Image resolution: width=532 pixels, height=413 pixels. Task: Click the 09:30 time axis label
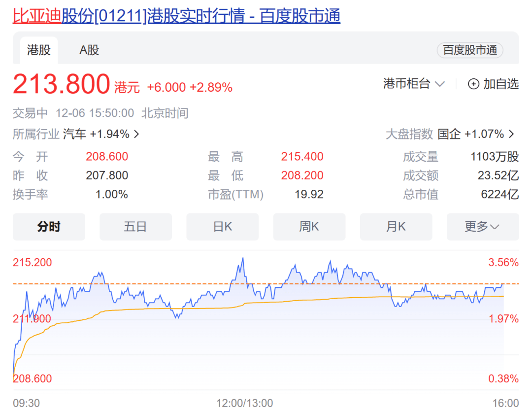(27, 403)
